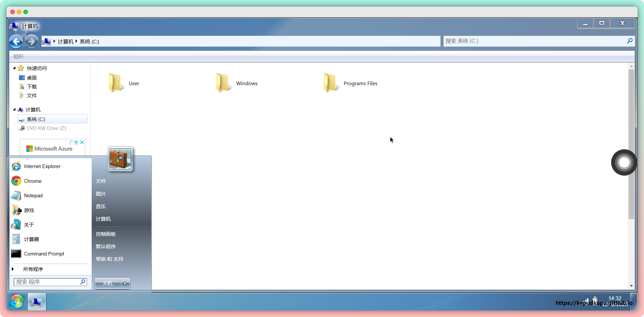Open the Command Prompt shortcut
Image resolution: width=644 pixels, height=317 pixels.
(x=44, y=254)
